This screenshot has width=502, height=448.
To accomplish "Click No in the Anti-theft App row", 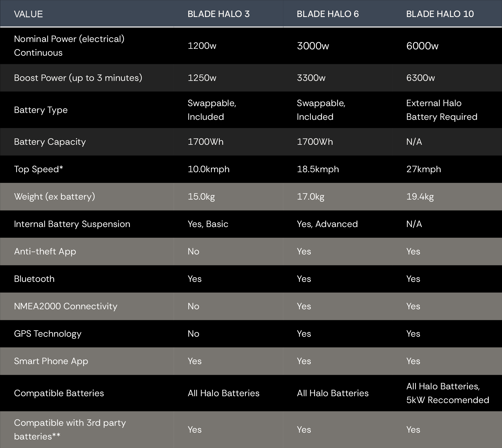I will pyautogui.click(x=193, y=251).
